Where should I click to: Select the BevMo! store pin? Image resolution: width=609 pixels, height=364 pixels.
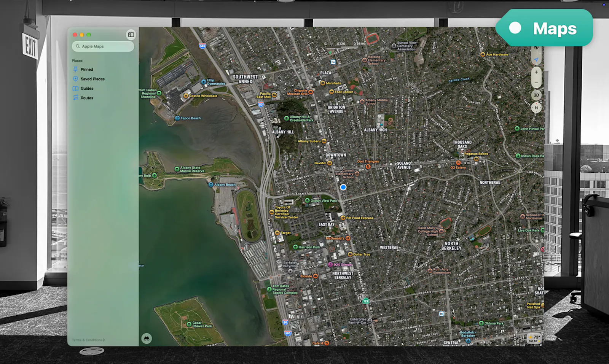click(x=330, y=163)
